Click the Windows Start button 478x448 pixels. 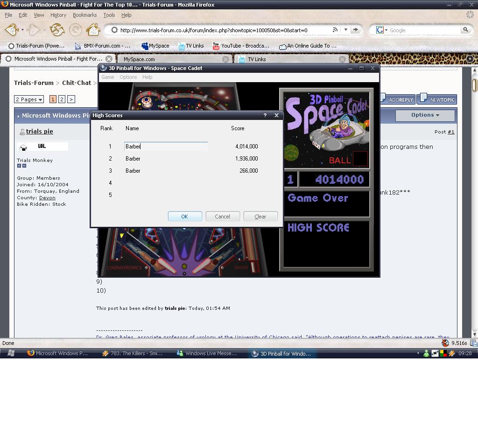tap(11, 353)
